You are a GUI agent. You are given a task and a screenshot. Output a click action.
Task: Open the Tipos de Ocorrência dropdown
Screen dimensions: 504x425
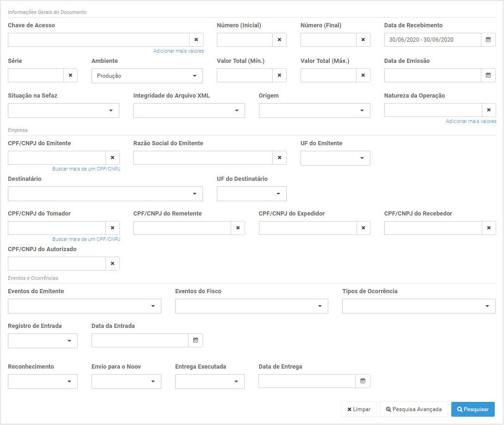pos(419,306)
